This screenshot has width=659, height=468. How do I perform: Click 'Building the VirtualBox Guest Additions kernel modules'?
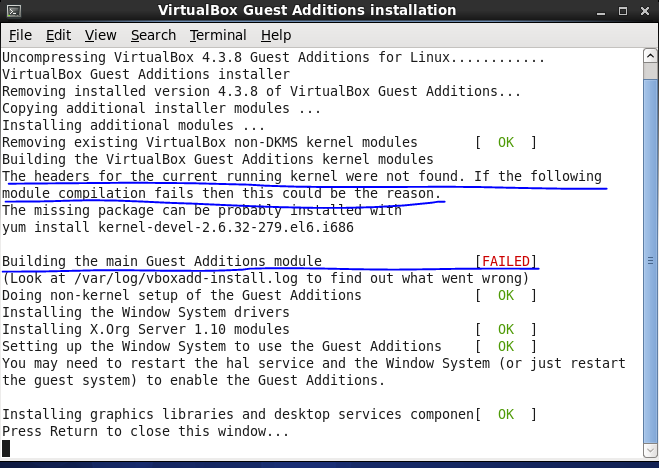218,159
